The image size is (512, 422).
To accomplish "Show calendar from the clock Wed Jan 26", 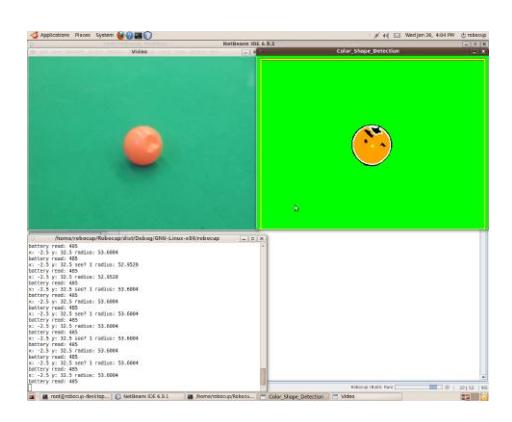I will pyautogui.click(x=429, y=35).
